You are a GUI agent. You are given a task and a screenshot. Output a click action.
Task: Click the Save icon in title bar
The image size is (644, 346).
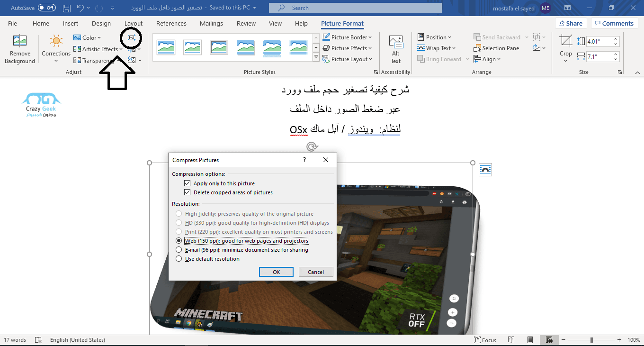tap(67, 8)
